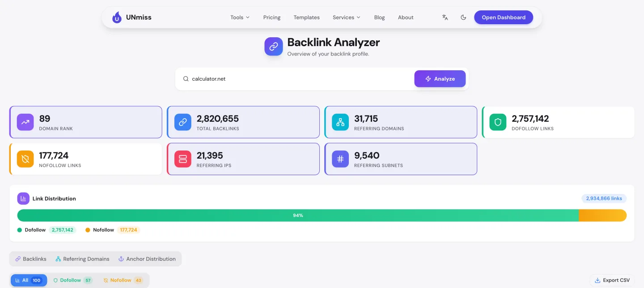The height and width of the screenshot is (288, 644).
Task: Click the Dofollow legend green dot
Action: [19, 230]
